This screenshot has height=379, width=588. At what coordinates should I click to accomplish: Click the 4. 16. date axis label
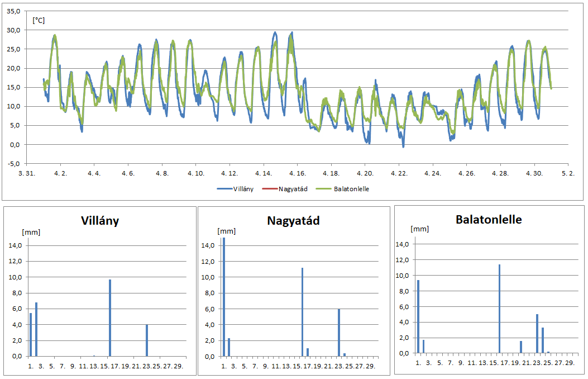tap(298, 174)
